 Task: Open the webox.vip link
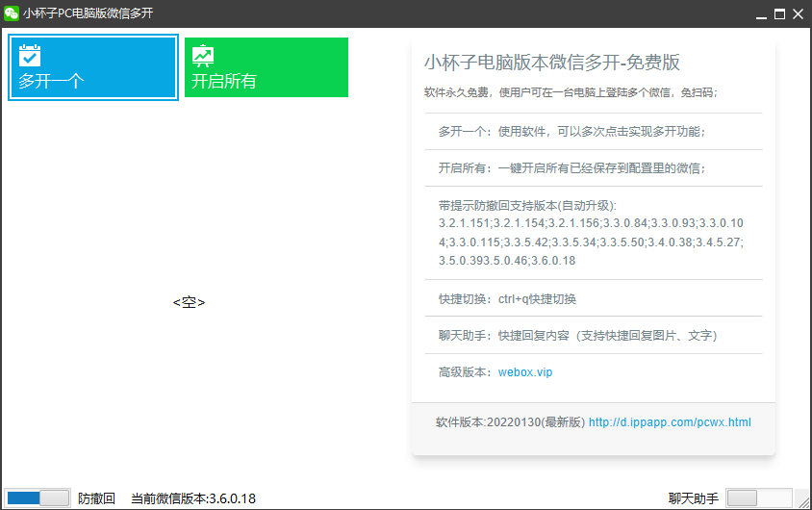tap(525, 372)
